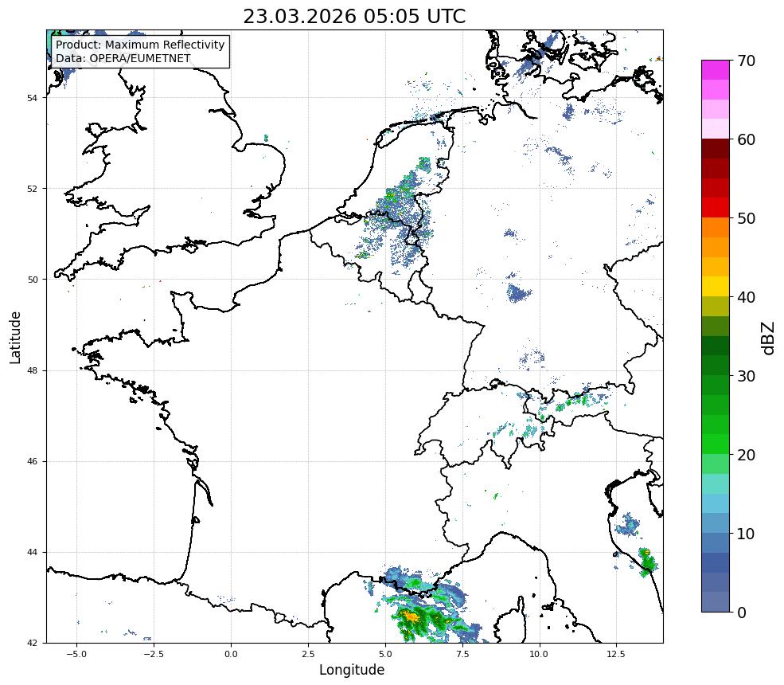Image resolution: width=784 pixels, height=685 pixels.
Task: Click the colorbar tick label 60
Action: click(x=746, y=139)
